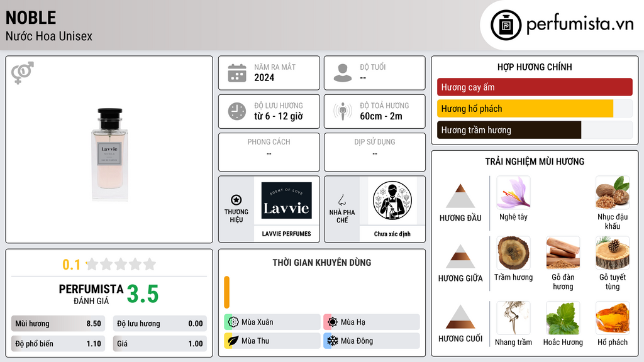The image size is (644, 362).
Task: Click the Mùa Đông snowflake icon
Action: click(333, 341)
